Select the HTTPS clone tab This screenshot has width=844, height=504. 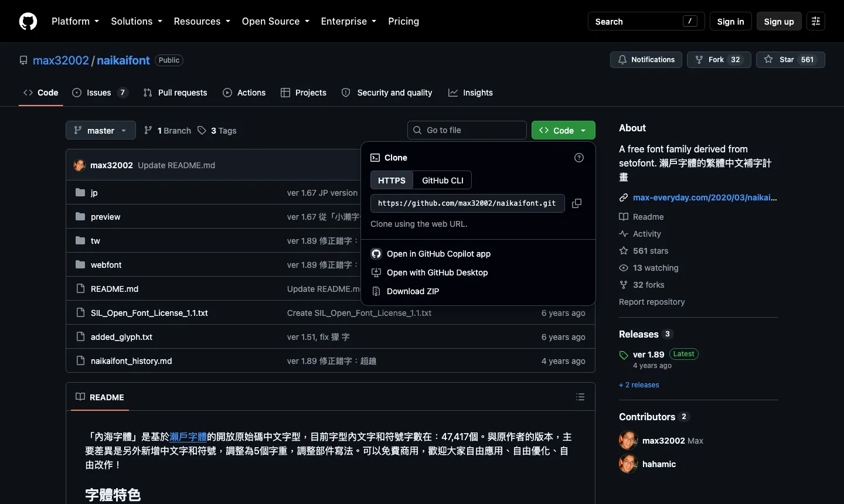[392, 181]
